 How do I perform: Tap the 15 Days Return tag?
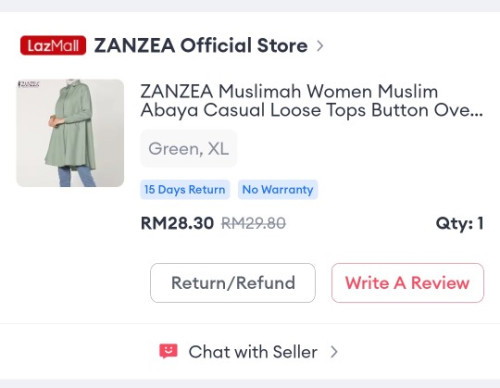click(185, 190)
